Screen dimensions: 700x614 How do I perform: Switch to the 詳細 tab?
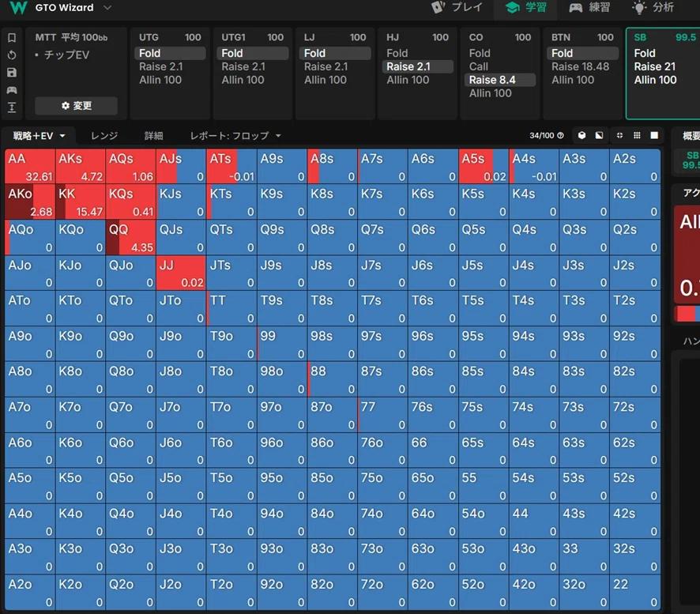[x=153, y=136]
